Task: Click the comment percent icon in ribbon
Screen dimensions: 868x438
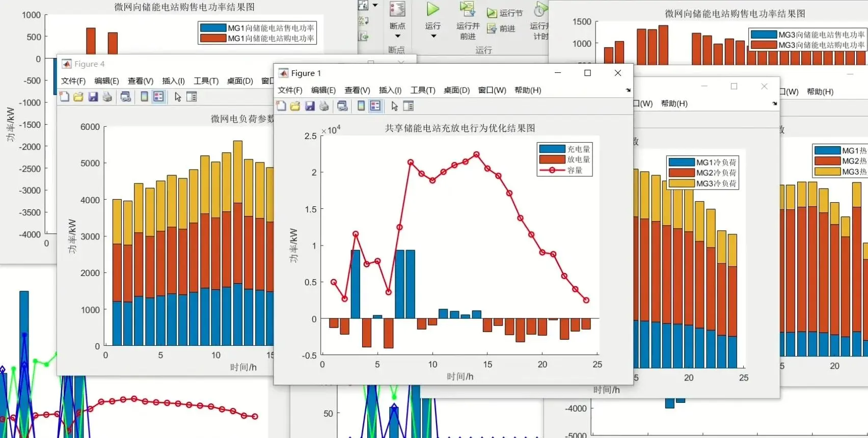Action: 363,21
